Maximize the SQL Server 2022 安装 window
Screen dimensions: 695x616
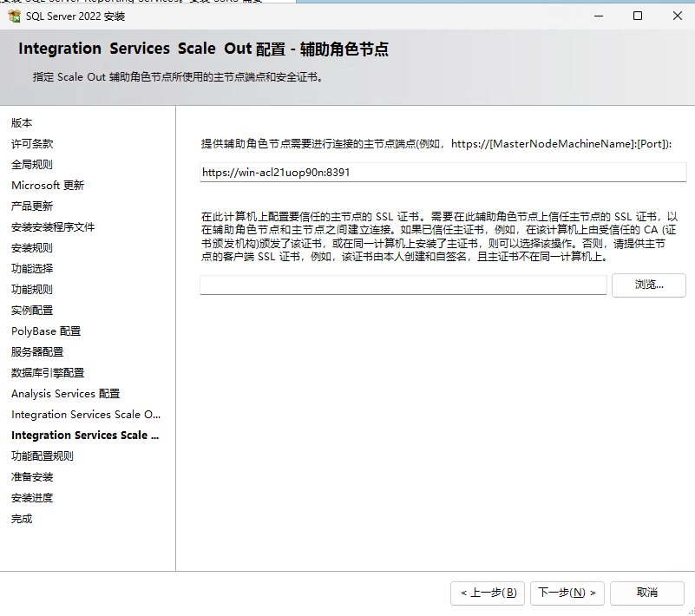tap(638, 16)
